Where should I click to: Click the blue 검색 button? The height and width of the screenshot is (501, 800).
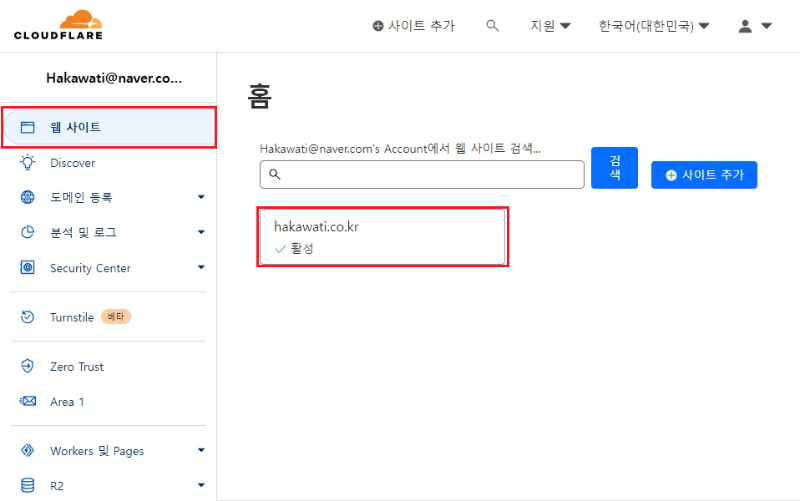click(x=614, y=168)
